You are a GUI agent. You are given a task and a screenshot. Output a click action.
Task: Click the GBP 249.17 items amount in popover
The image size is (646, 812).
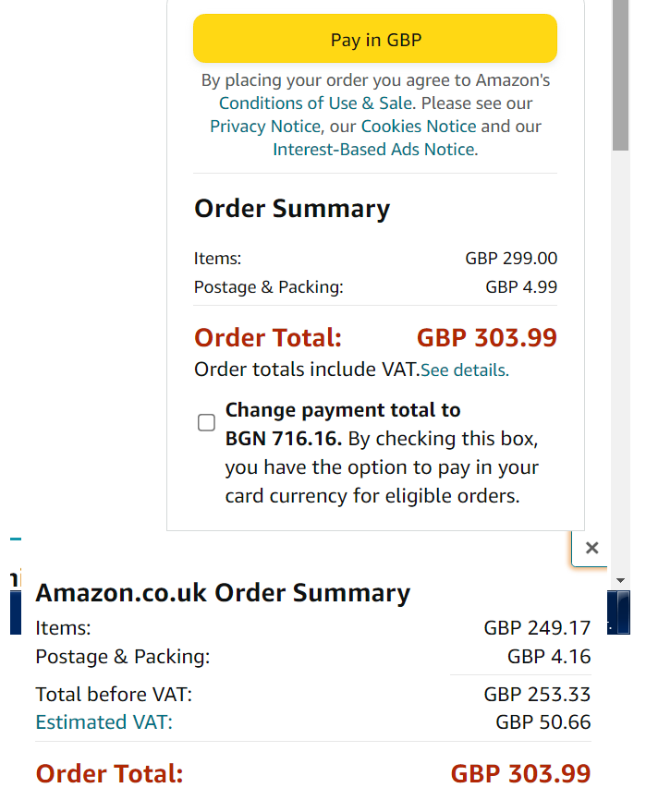point(537,629)
